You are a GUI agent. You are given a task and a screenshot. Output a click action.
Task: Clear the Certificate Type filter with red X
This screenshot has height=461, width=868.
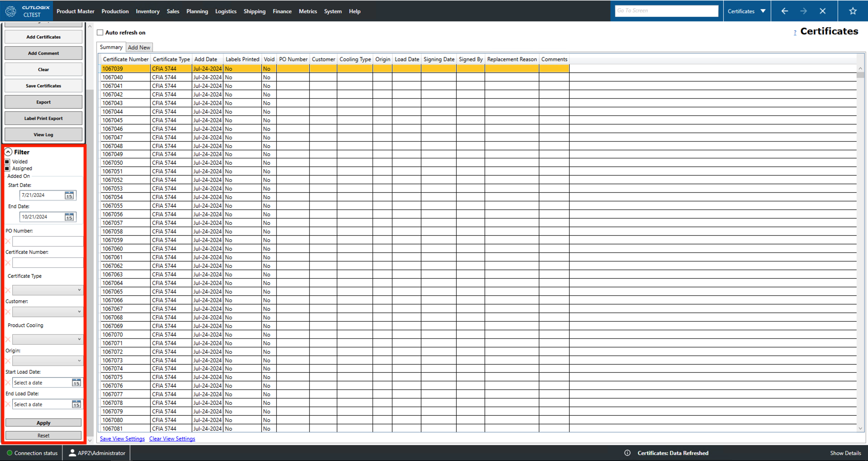tap(7, 290)
